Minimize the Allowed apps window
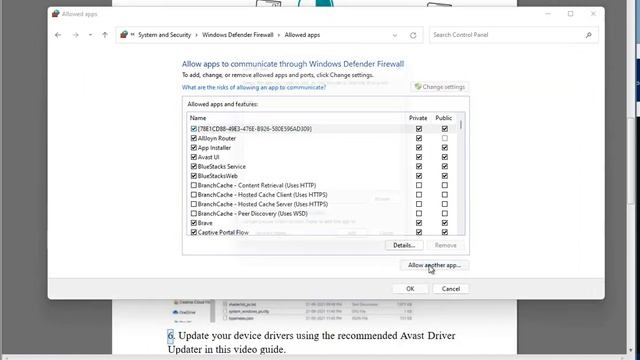 pos(548,14)
